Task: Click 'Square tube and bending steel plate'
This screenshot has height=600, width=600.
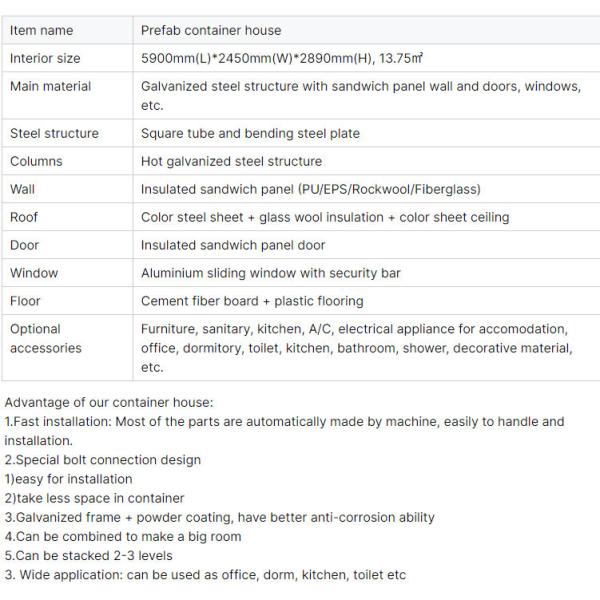Action: click(x=250, y=133)
